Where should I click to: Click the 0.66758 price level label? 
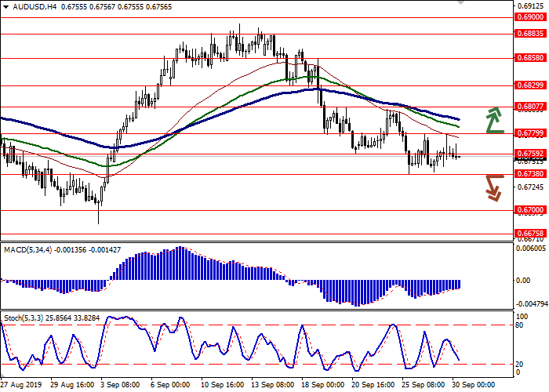coord(530,233)
